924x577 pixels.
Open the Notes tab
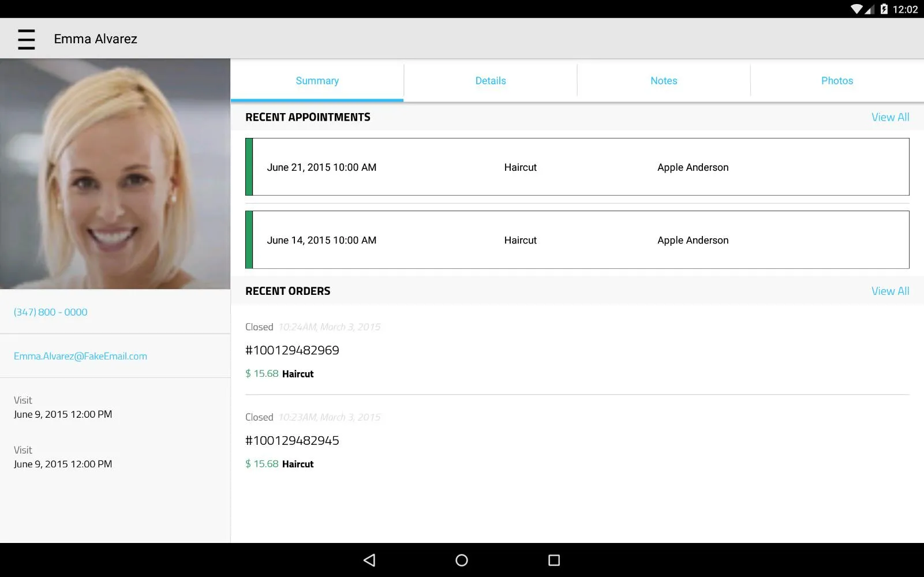663,80
